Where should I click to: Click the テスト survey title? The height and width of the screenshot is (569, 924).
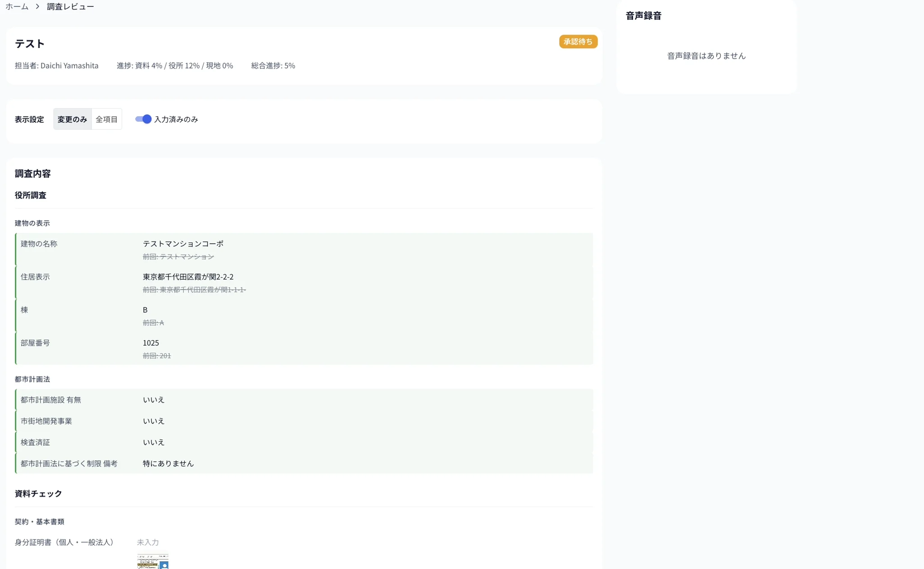click(x=30, y=44)
